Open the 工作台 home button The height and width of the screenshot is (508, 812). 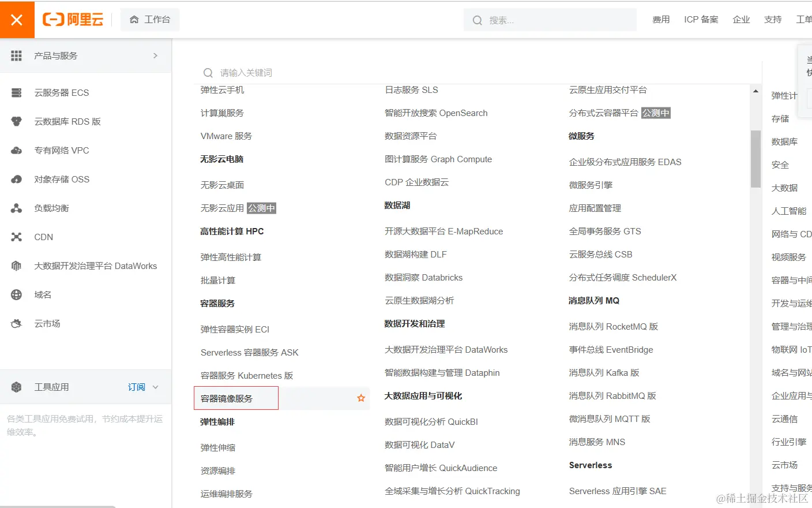click(x=150, y=20)
